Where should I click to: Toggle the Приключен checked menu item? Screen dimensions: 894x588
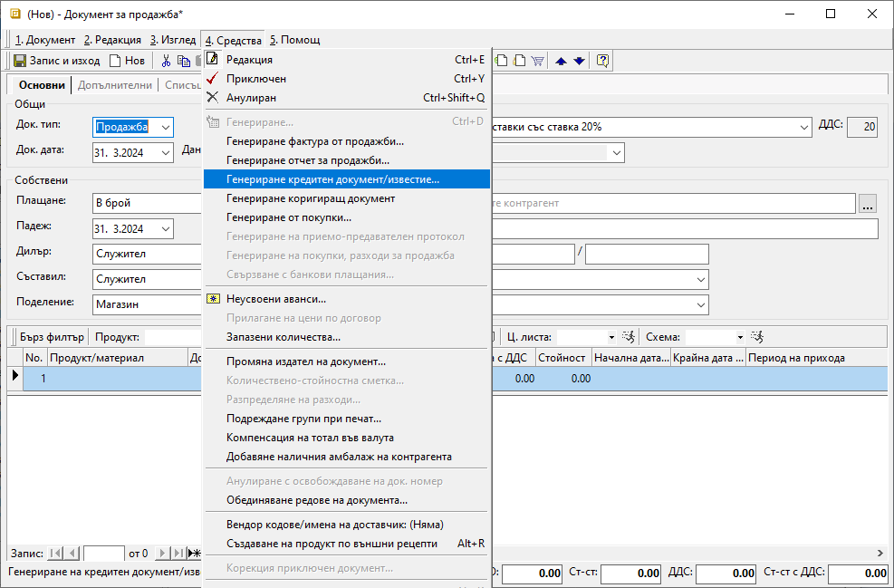pyautogui.click(x=256, y=79)
